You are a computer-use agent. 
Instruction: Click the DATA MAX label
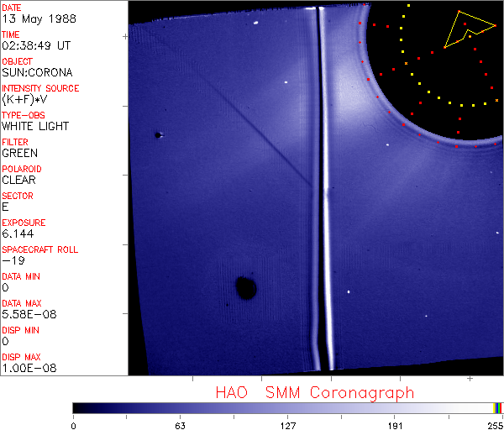pyautogui.click(x=22, y=303)
